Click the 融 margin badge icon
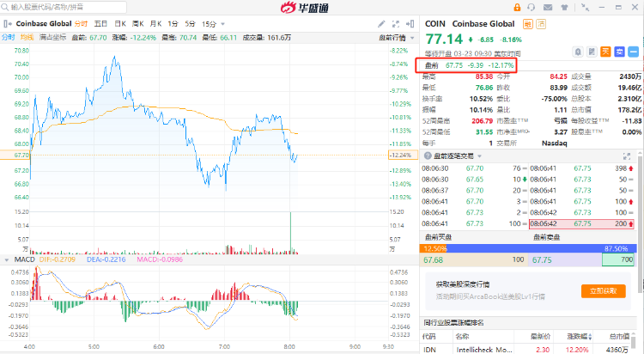 528,24
